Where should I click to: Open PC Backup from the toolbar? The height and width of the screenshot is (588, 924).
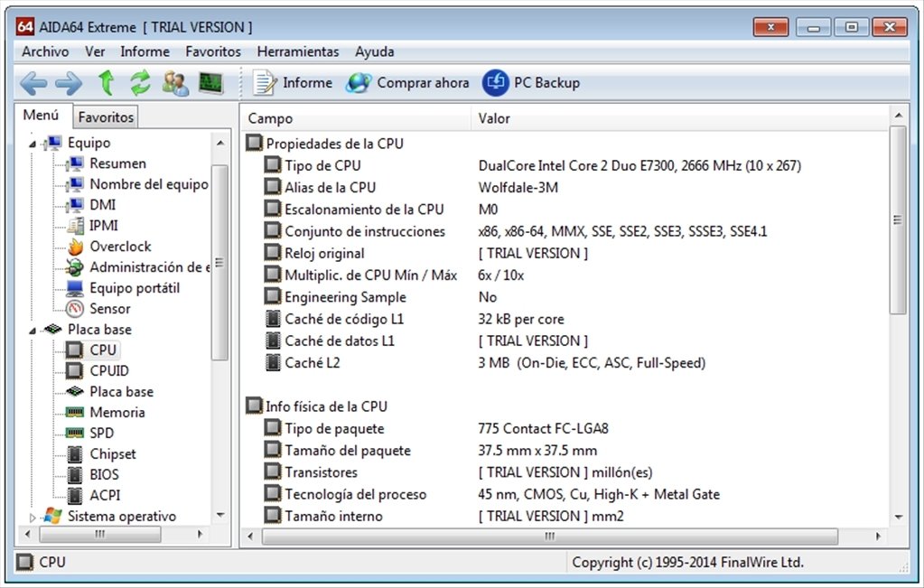(x=531, y=83)
